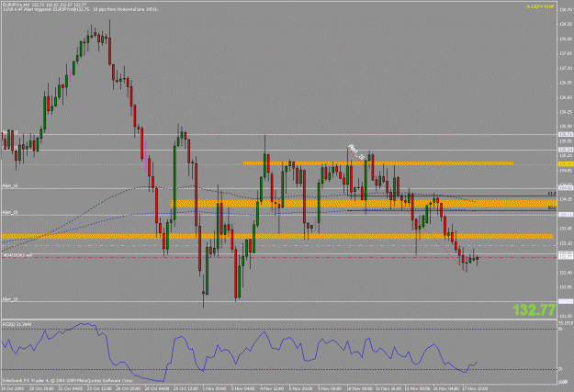The image size is (574, 392).
Task: Click the large green 132.77 price display
Action: [x=535, y=310]
